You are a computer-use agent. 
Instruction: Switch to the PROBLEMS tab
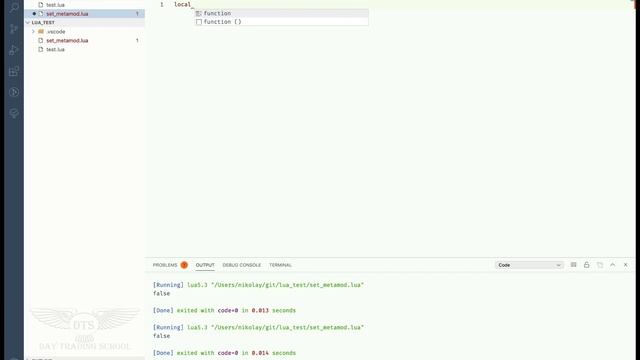pyautogui.click(x=165, y=265)
